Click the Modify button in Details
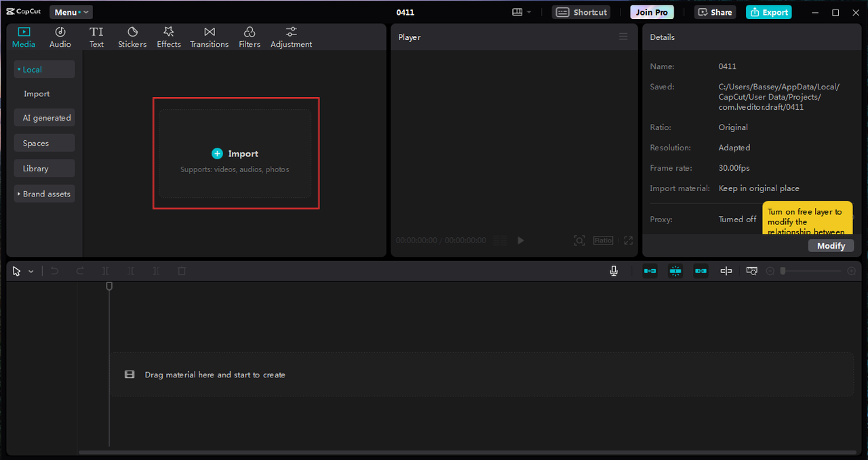This screenshot has height=460, width=868. pos(831,246)
